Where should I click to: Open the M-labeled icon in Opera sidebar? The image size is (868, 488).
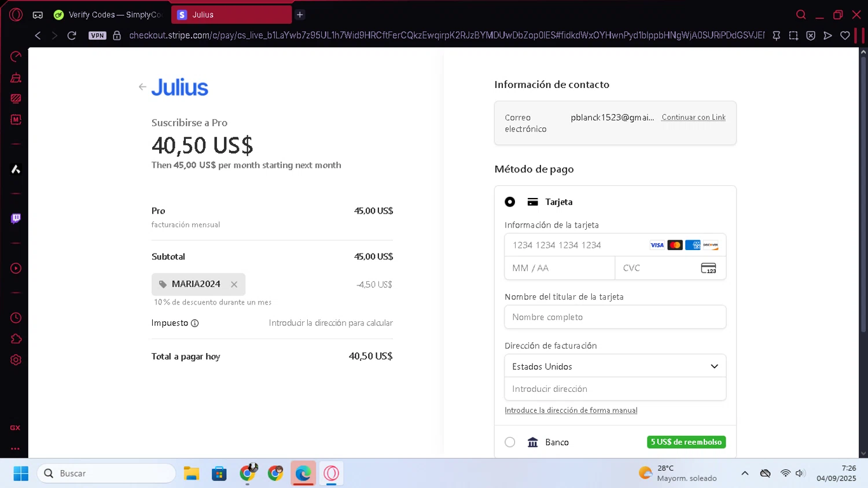pos(16,119)
